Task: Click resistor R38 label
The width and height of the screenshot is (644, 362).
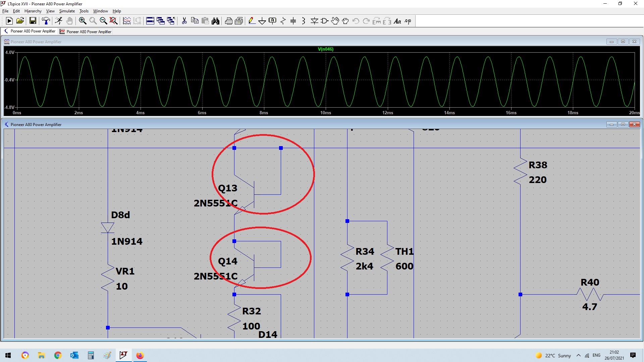Action: [538, 165]
